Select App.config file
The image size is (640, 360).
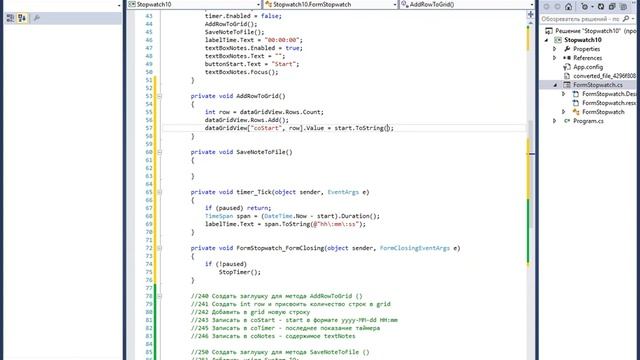coord(587,67)
